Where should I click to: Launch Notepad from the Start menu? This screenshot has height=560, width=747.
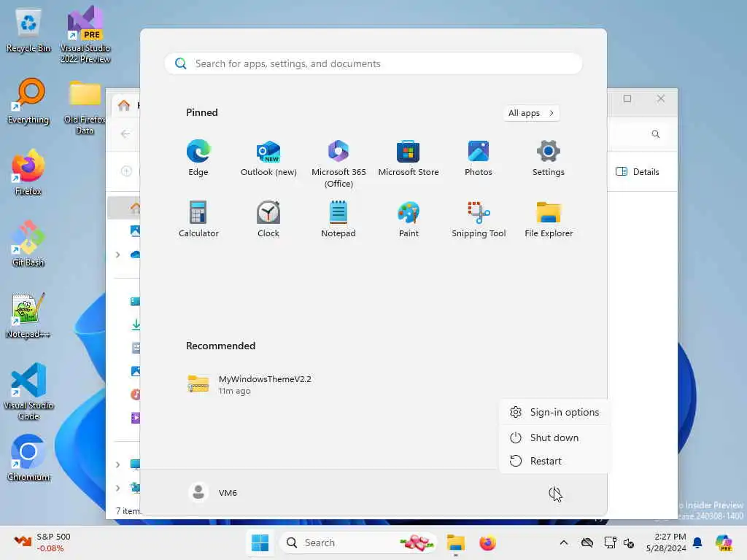(x=338, y=219)
